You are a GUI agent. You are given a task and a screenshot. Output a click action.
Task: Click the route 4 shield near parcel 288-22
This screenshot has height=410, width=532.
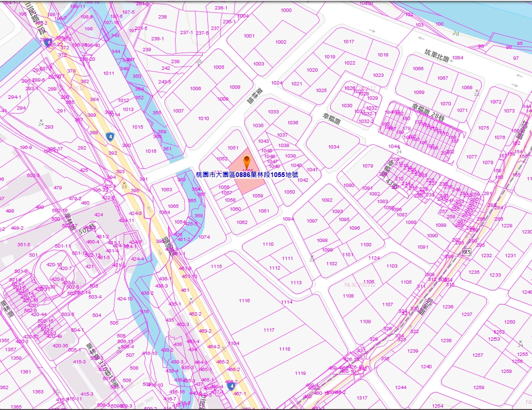(49, 43)
